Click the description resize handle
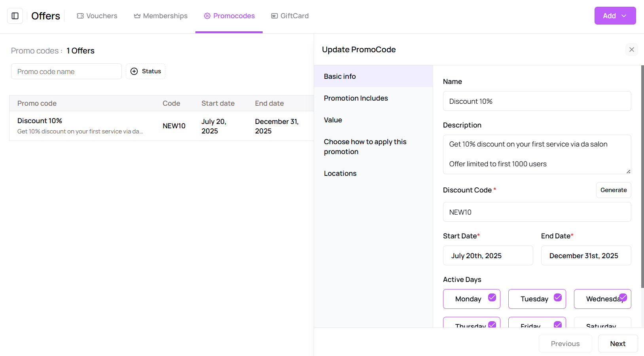 628,171
